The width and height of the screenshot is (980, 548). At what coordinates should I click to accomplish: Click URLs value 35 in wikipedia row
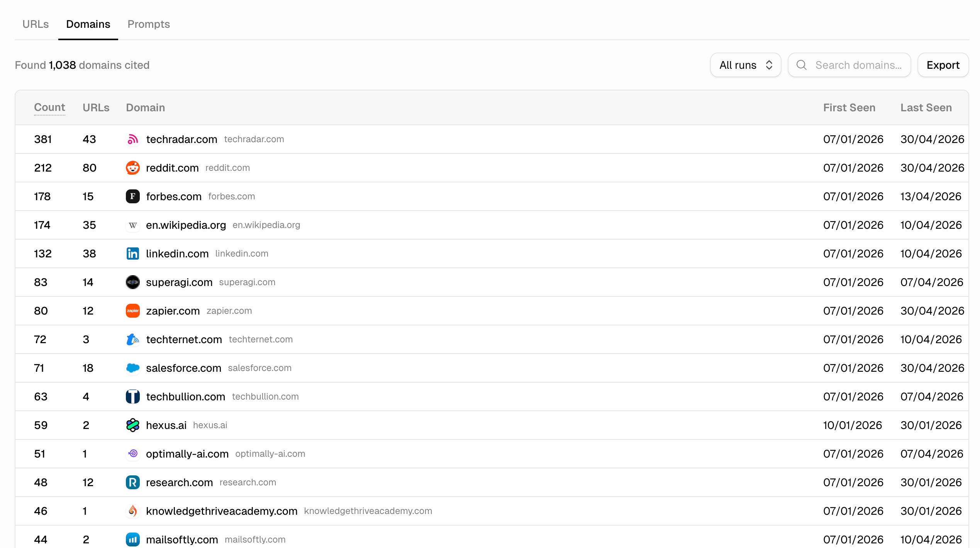pyautogui.click(x=89, y=225)
